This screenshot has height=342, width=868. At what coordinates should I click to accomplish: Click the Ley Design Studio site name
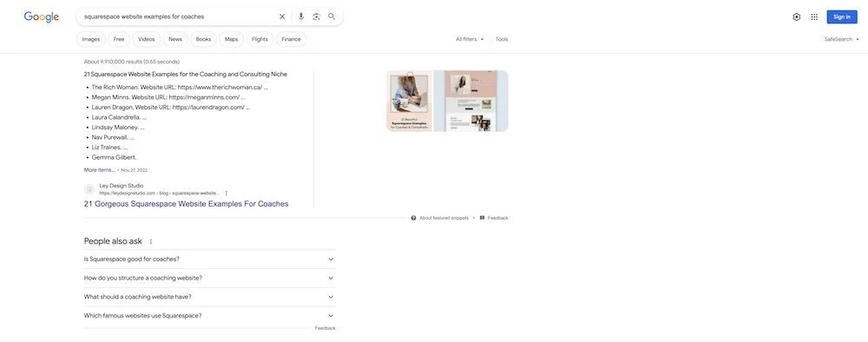pyautogui.click(x=122, y=186)
